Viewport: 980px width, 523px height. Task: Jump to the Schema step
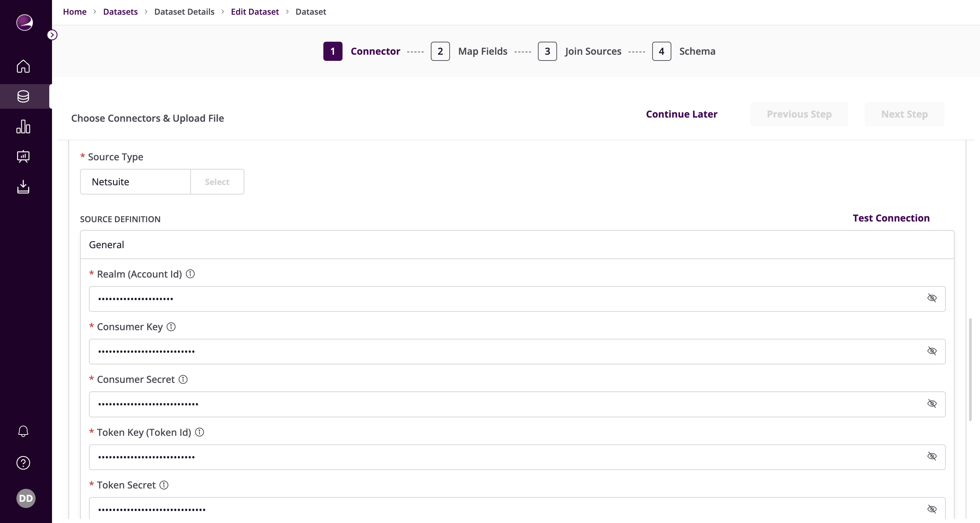(x=697, y=51)
